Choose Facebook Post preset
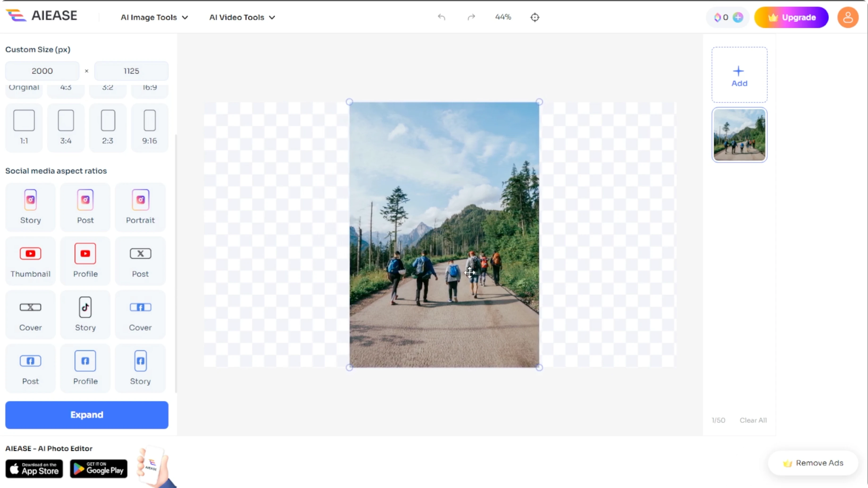The width and height of the screenshot is (868, 488). point(30,368)
